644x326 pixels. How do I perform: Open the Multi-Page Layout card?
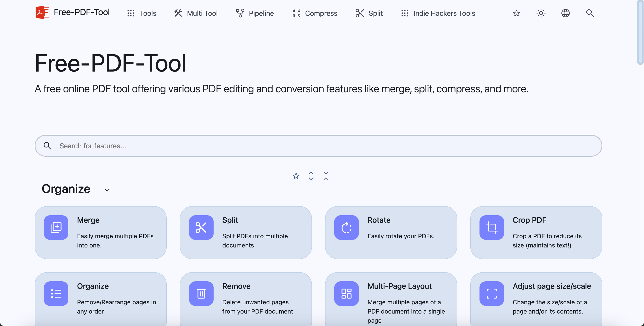click(x=391, y=299)
